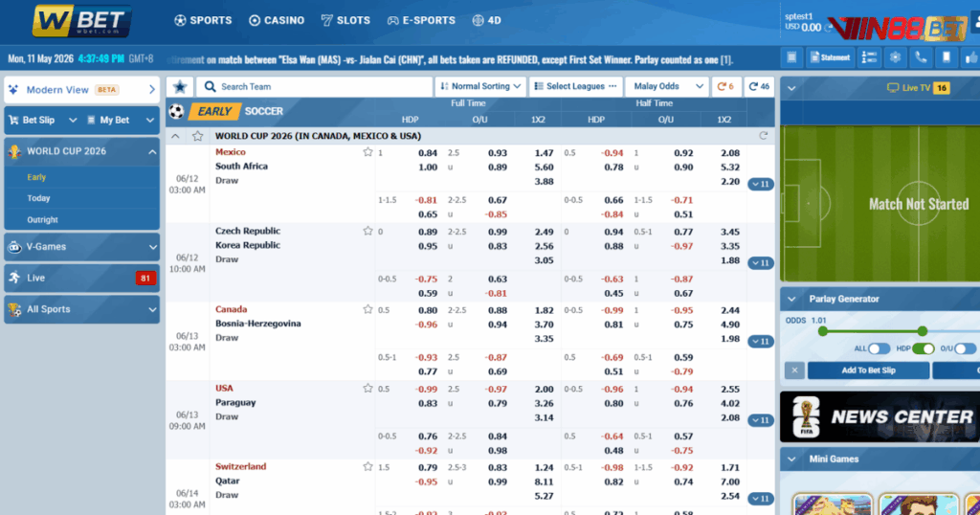This screenshot has height=515, width=980.
Task: Favorite the Canada vs Bosnia-Herzegovina match
Action: click(x=367, y=309)
